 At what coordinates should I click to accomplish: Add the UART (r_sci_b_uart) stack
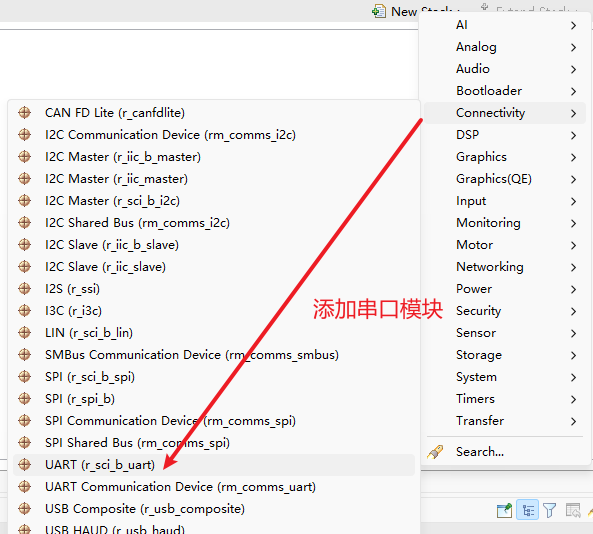coord(214,464)
